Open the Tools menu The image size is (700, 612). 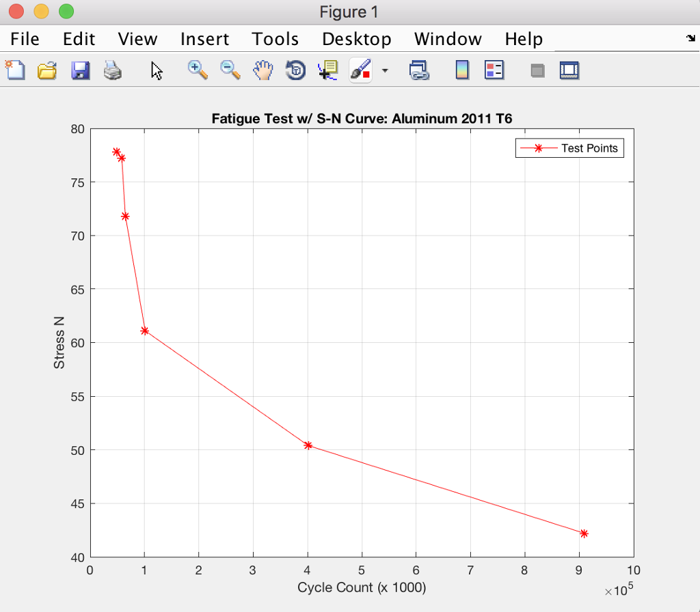coord(275,39)
